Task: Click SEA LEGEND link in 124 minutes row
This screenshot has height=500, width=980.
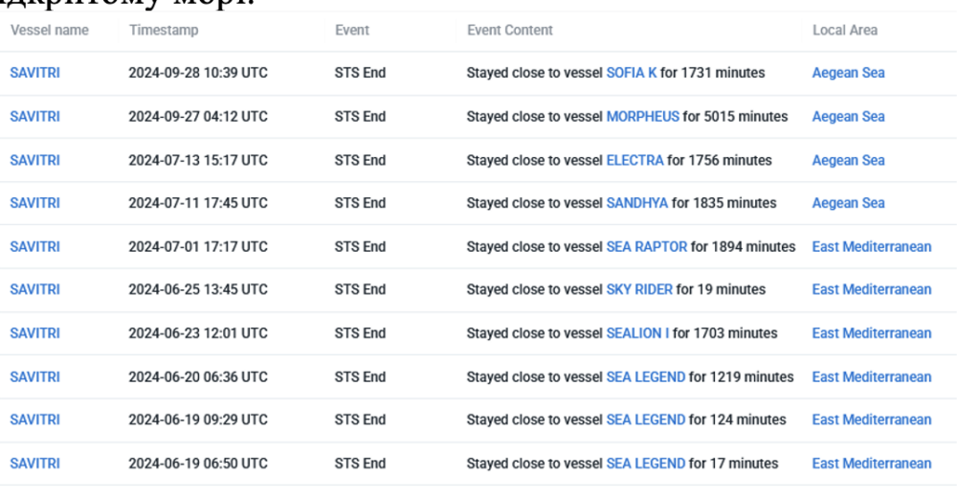Action: coord(645,420)
